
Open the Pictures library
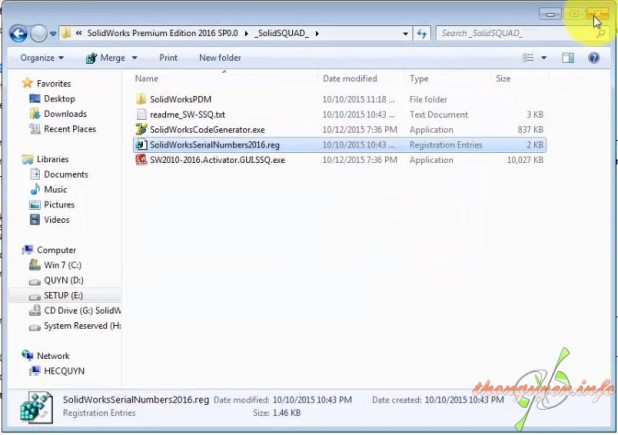pyautogui.click(x=59, y=204)
